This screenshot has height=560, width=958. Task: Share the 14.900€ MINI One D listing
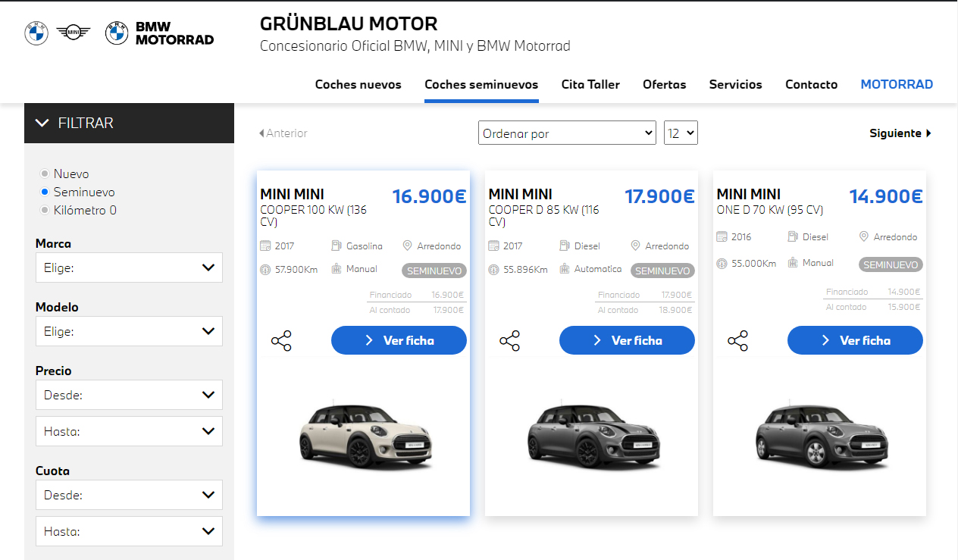tap(737, 341)
